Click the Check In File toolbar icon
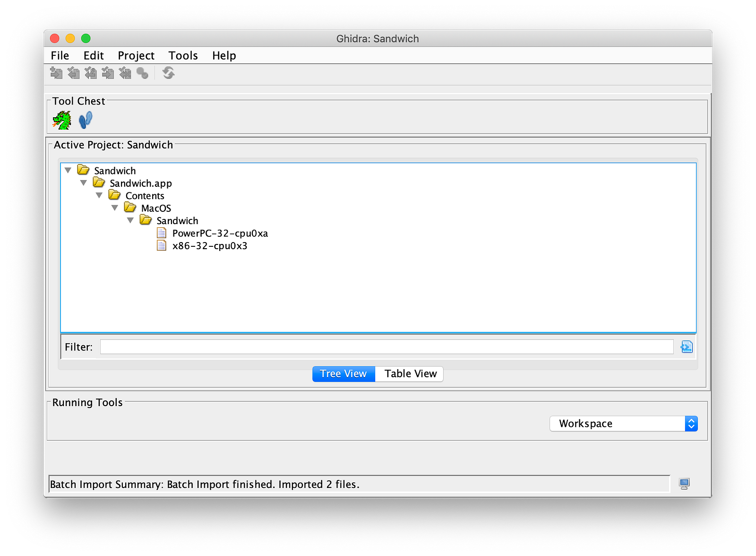This screenshot has height=556, width=756. [108, 73]
